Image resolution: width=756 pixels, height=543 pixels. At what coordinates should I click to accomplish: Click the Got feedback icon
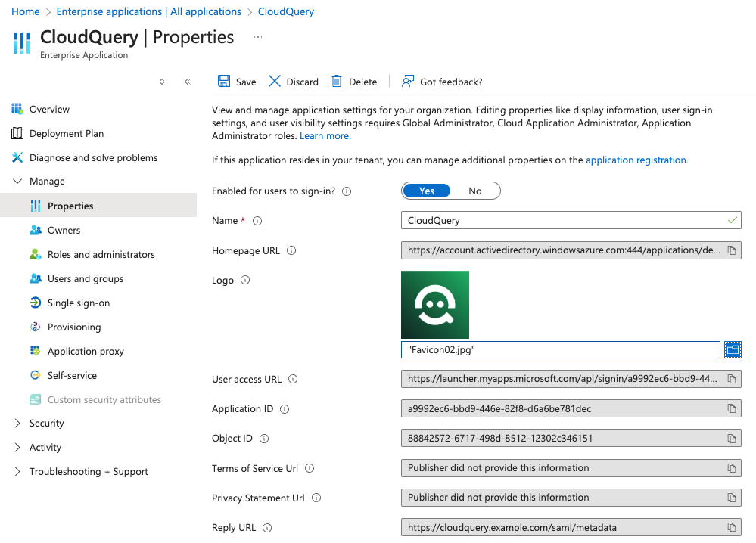coord(408,82)
